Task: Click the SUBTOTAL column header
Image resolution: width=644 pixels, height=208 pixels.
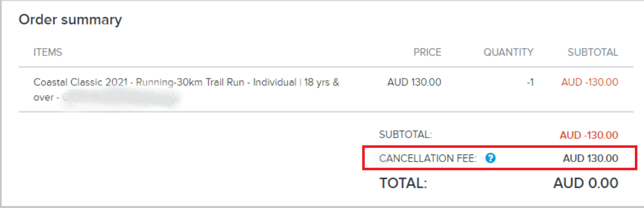Action: (593, 52)
